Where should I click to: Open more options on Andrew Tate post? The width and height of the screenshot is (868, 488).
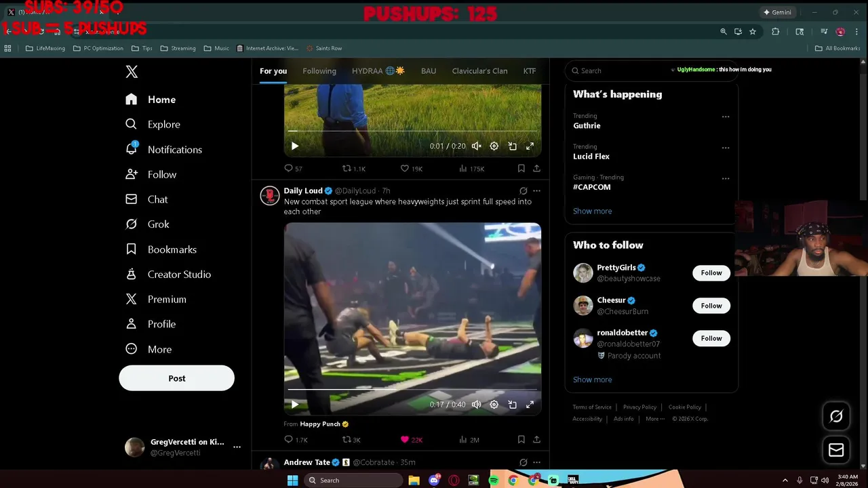[536, 462]
